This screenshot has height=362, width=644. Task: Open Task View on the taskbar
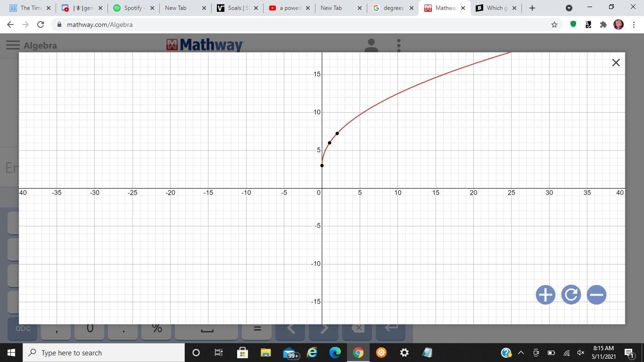219,353
